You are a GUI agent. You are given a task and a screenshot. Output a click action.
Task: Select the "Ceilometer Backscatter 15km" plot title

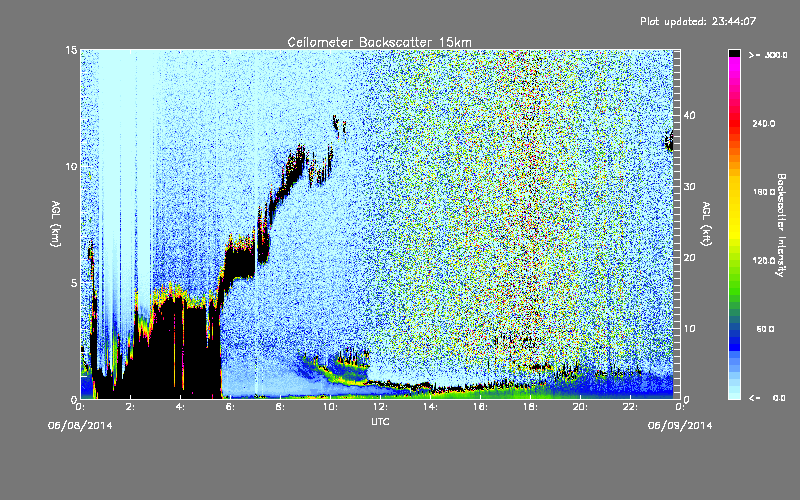[x=380, y=42]
